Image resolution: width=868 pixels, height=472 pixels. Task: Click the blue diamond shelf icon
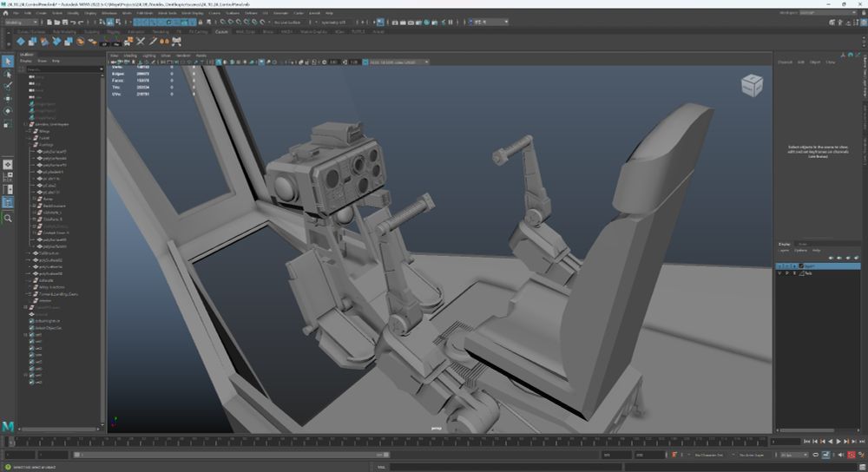point(21,42)
